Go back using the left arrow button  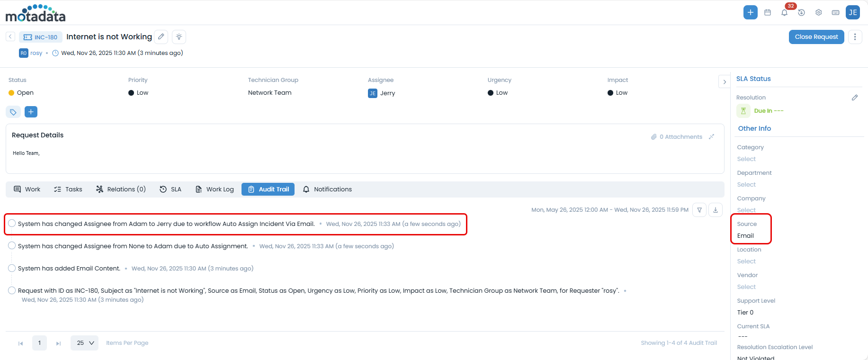(10, 36)
